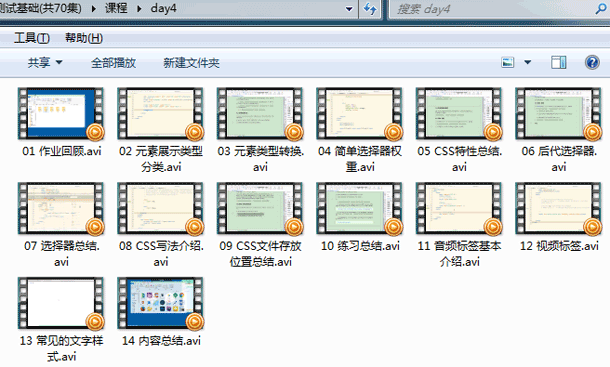Click the day4 breadcrumb segment
The width and height of the screenshot is (610, 367).
point(163,9)
